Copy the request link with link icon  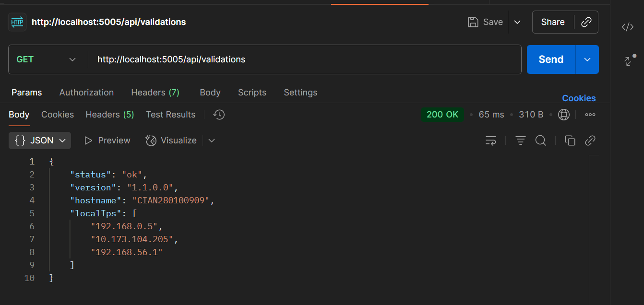point(586,22)
